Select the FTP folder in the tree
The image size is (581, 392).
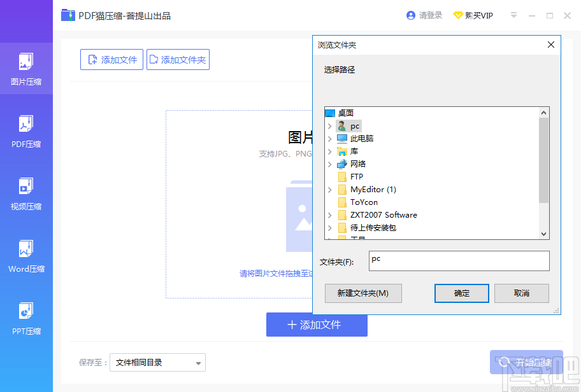point(355,176)
